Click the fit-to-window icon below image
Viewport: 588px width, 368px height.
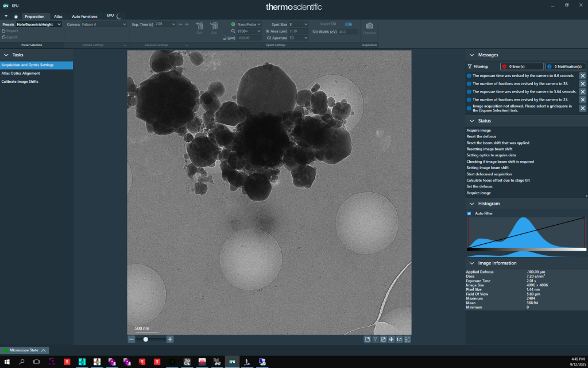(x=407, y=339)
